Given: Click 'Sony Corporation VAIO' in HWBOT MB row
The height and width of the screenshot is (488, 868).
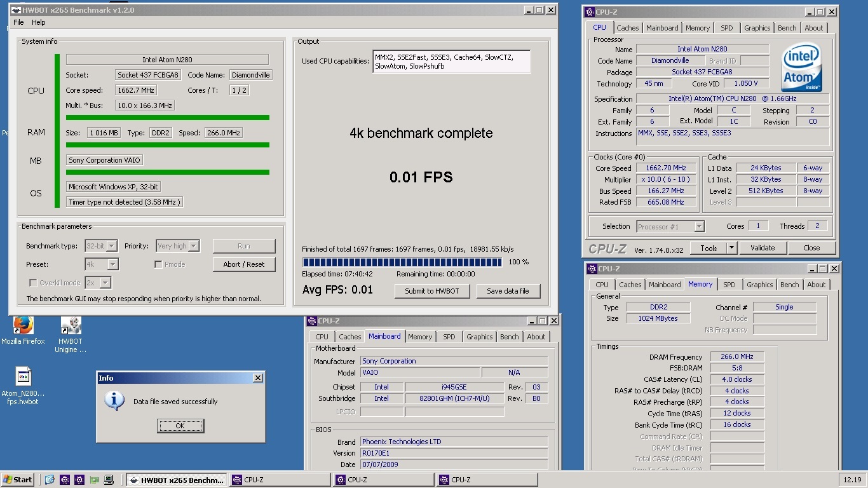Looking at the screenshot, I should click(x=105, y=160).
